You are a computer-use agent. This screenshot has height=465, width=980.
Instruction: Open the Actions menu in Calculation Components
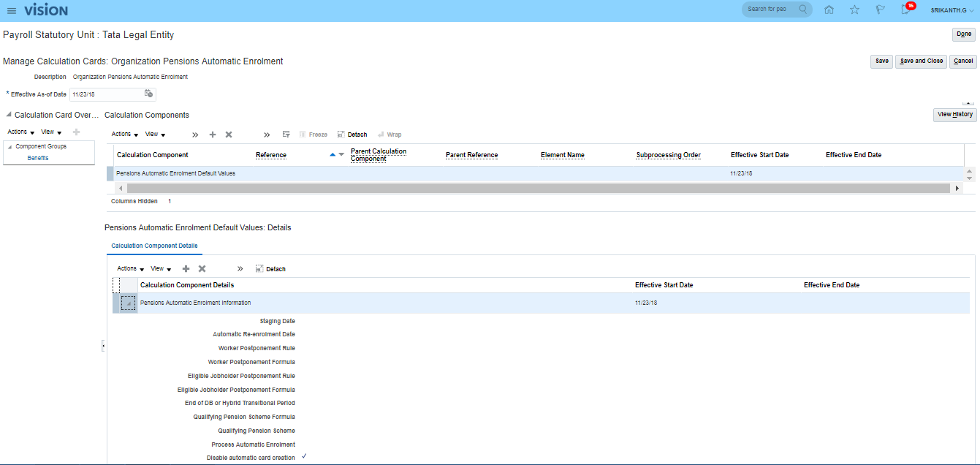pos(124,135)
